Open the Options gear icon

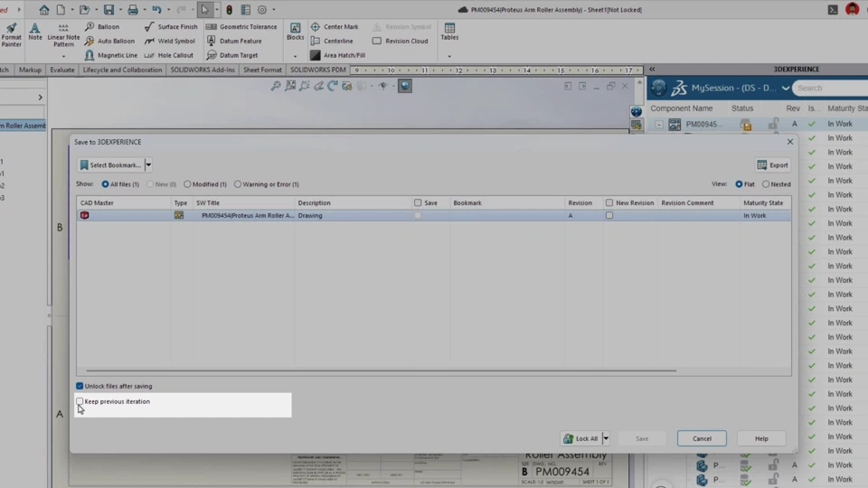[x=262, y=9]
